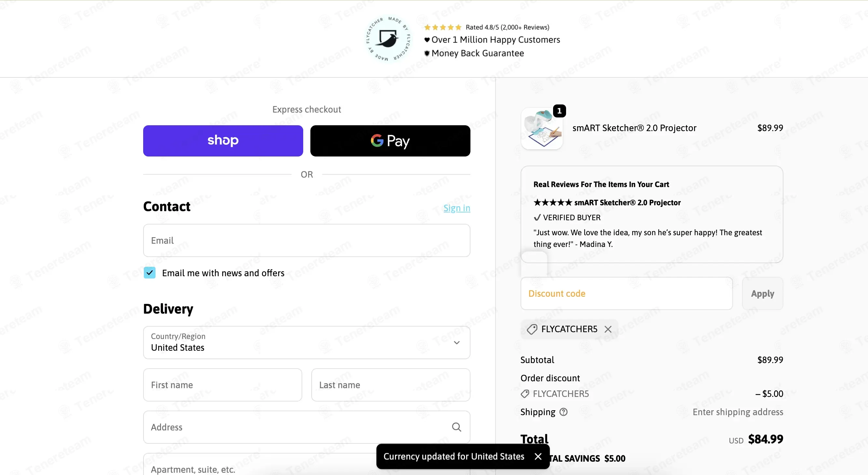
Task: Click the Flycatcher bird logo
Action: [x=388, y=39]
